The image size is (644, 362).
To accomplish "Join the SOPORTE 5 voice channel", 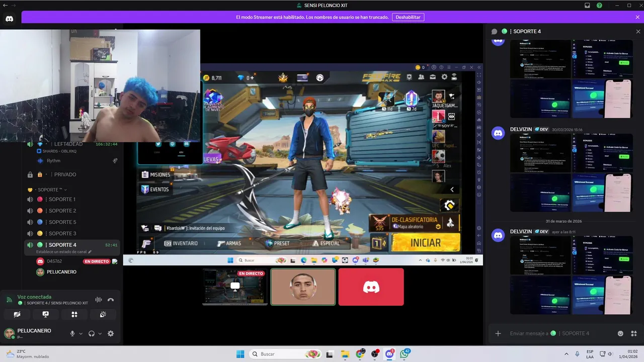I will pos(72,222).
